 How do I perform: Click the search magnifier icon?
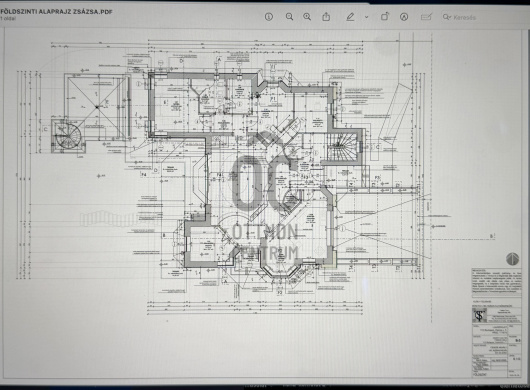(447, 17)
